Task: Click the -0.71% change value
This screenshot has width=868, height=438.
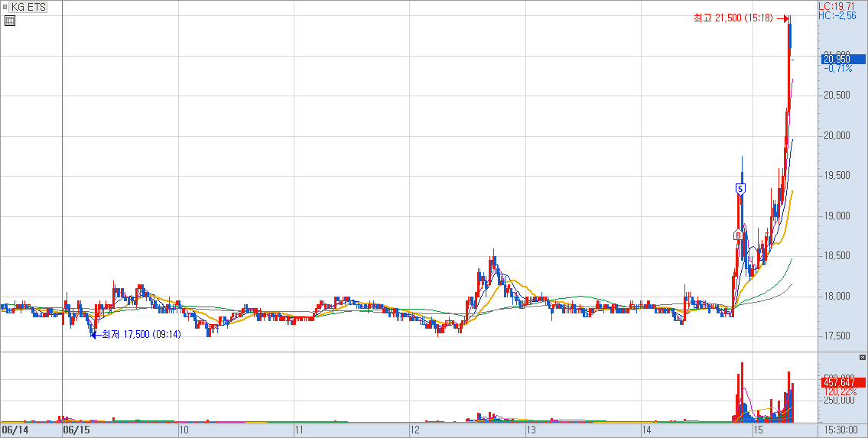Action: (837, 69)
